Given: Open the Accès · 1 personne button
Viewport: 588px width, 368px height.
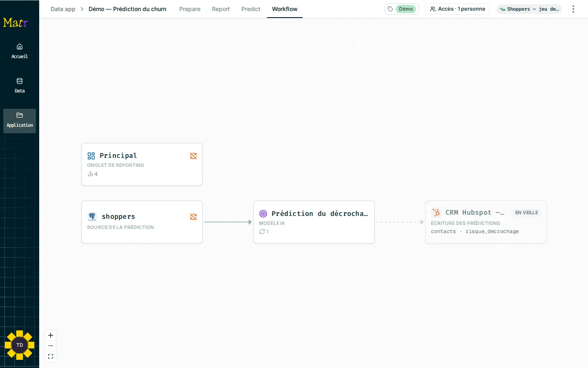Looking at the screenshot, I should [x=458, y=9].
